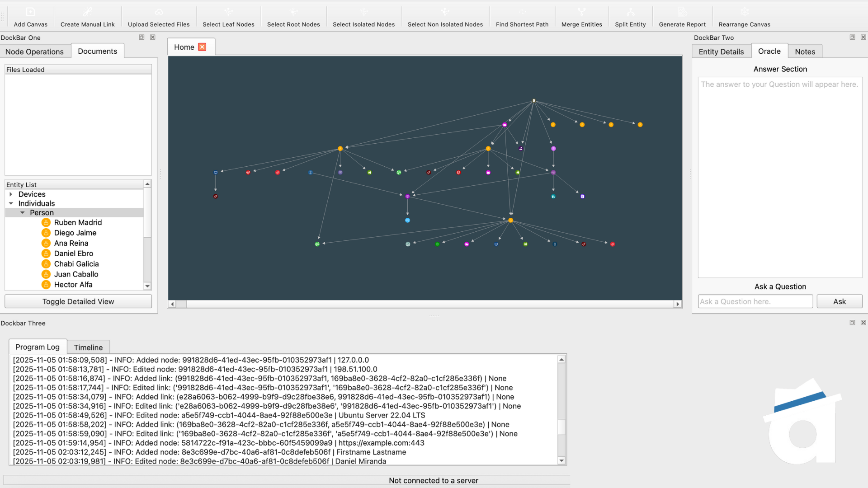Image resolution: width=868 pixels, height=488 pixels.
Task: Float the DockBar Two panel
Action: point(852,37)
